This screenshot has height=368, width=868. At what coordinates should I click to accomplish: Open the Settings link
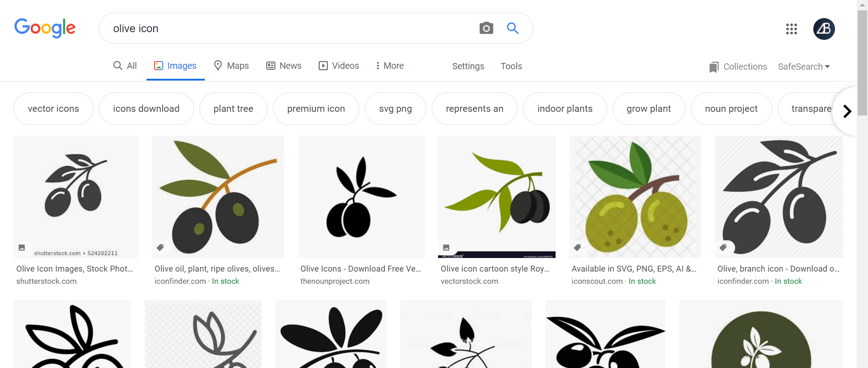(x=468, y=66)
